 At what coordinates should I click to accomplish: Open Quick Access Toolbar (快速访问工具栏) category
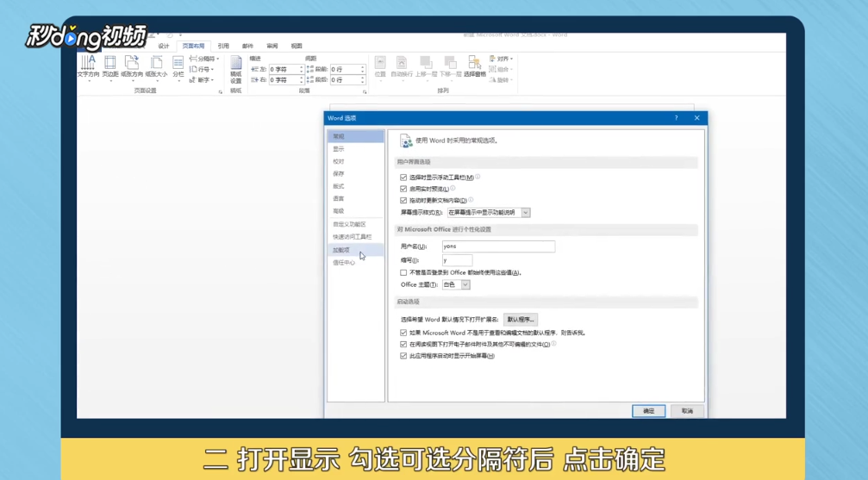pyautogui.click(x=355, y=237)
